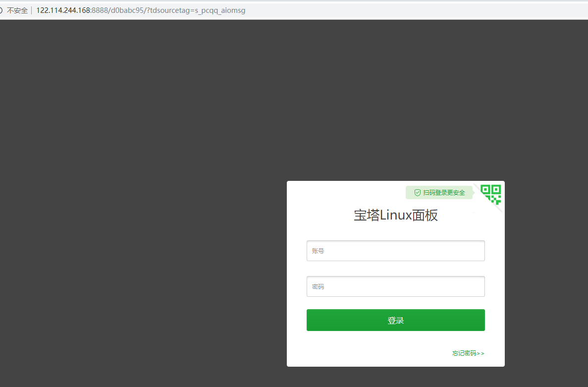The height and width of the screenshot is (387, 588).
Task: Click the green 登录 login button
Action: point(396,320)
